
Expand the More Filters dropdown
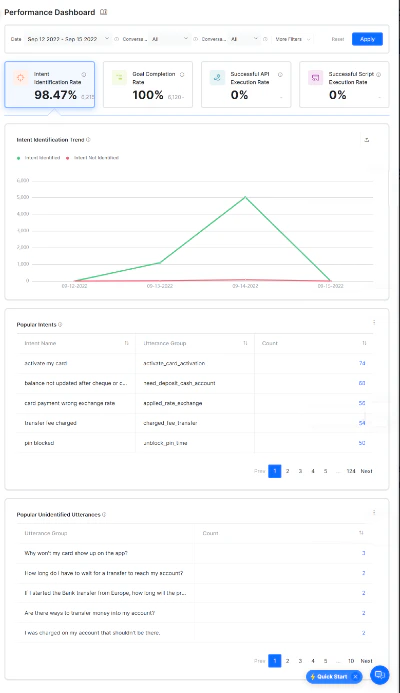(x=293, y=39)
